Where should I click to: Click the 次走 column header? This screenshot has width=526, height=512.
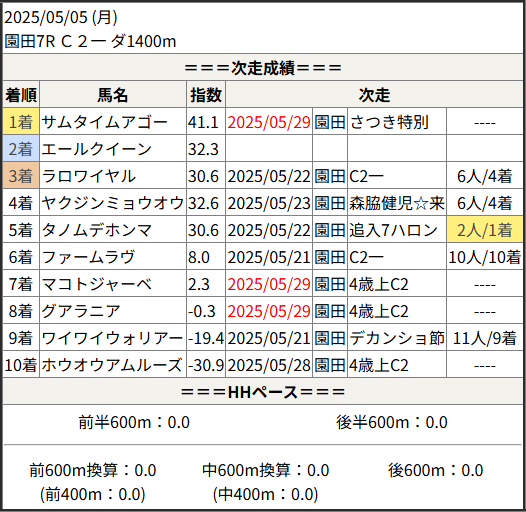tap(374, 95)
